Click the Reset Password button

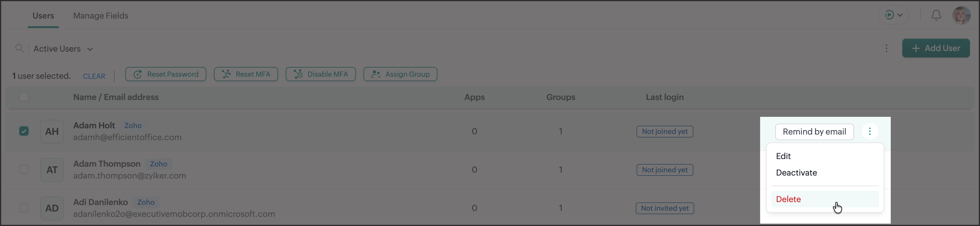(x=166, y=74)
